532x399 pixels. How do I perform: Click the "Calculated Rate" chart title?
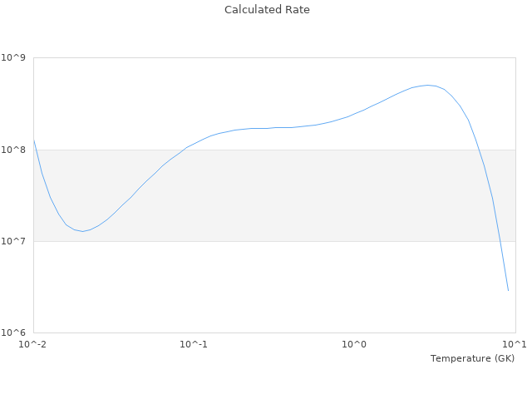[266, 10]
